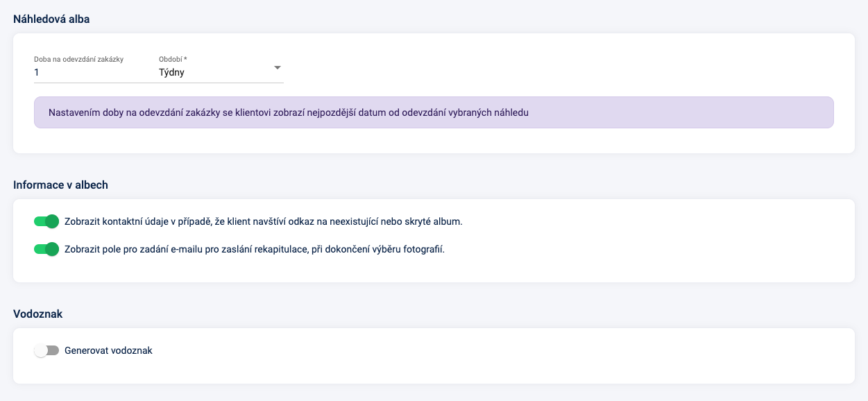Click the Vodoznak section heading
Screen dimensions: 868x401
pos(37,314)
